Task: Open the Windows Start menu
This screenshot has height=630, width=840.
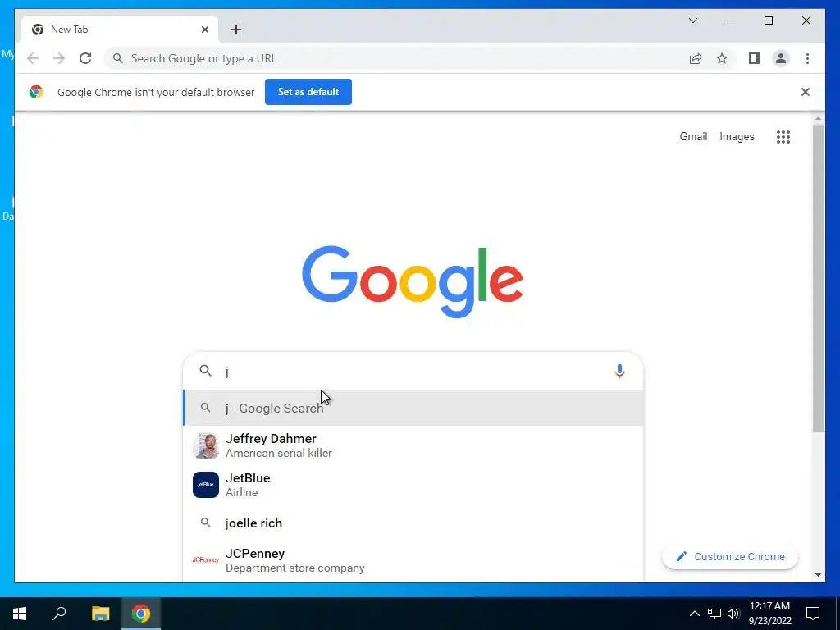Action: [x=20, y=614]
